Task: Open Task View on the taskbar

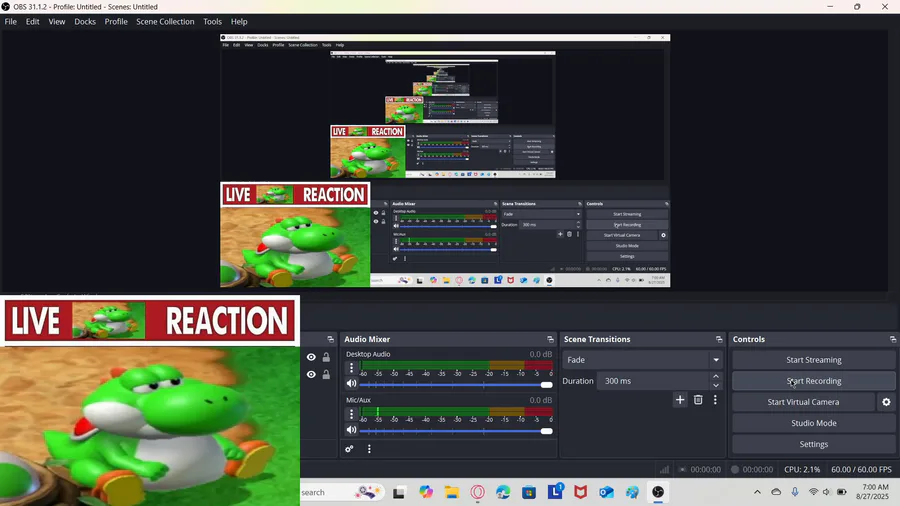Action: 399,492
